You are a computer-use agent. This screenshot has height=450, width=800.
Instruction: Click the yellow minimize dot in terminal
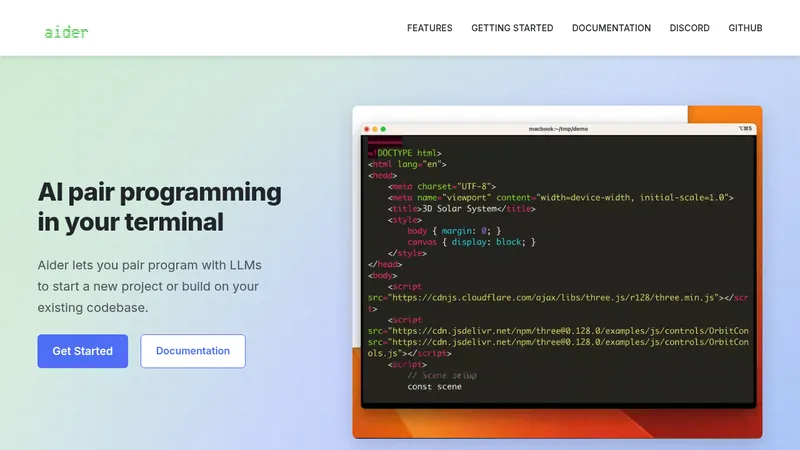click(374, 129)
